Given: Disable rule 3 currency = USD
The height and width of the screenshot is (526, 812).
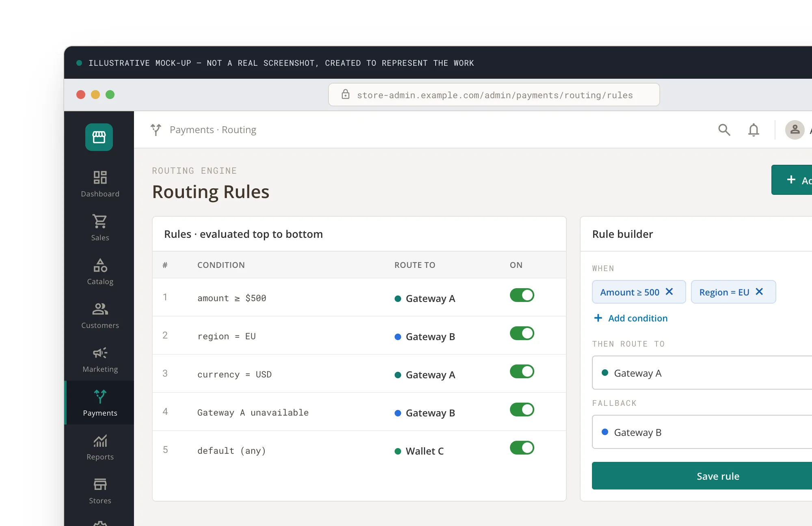Looking at the screenshot, I should (x=522, y=371).
